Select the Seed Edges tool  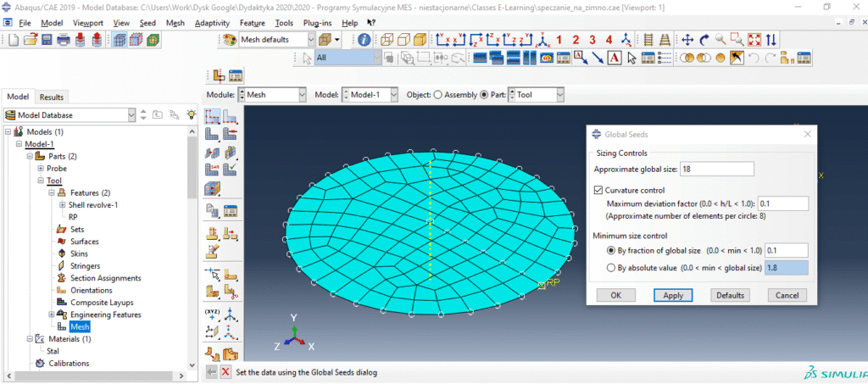point(231,116)
